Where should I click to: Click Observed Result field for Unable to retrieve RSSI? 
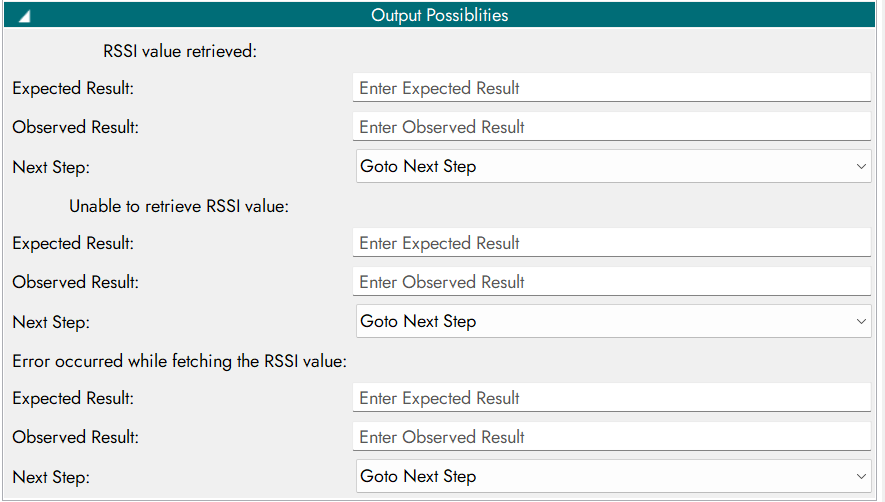coord(612,282)
